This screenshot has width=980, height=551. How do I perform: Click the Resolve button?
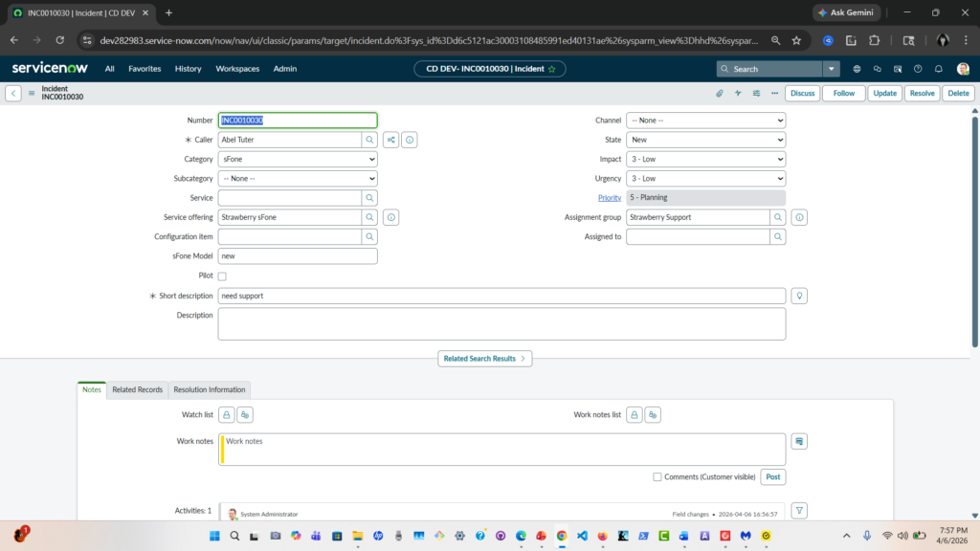tap(922, 94)
